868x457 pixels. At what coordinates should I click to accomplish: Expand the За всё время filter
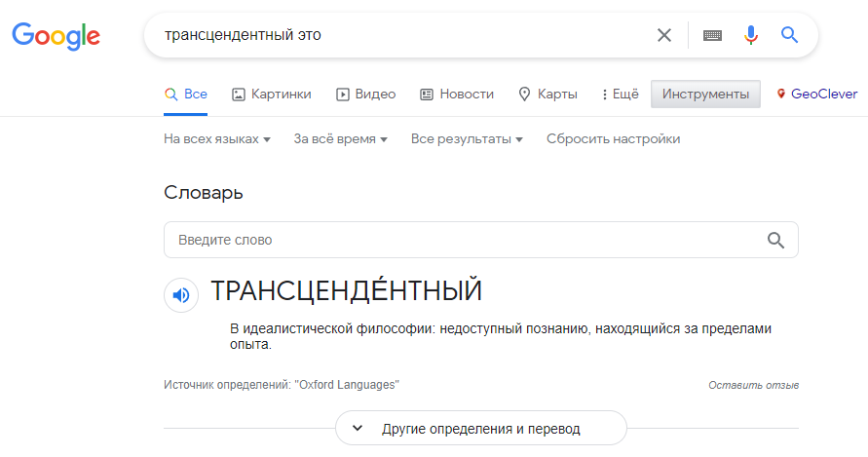[340, 139]
